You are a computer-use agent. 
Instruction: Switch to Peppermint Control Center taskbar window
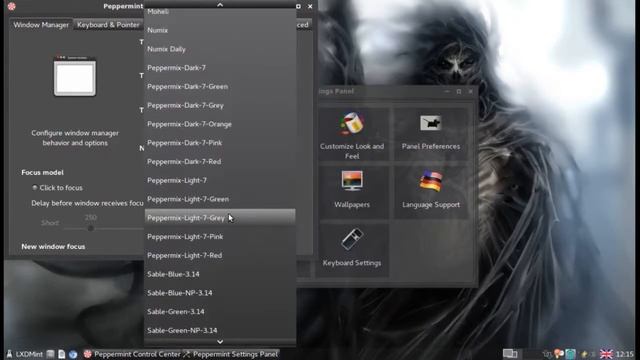[x=131, y=354]
